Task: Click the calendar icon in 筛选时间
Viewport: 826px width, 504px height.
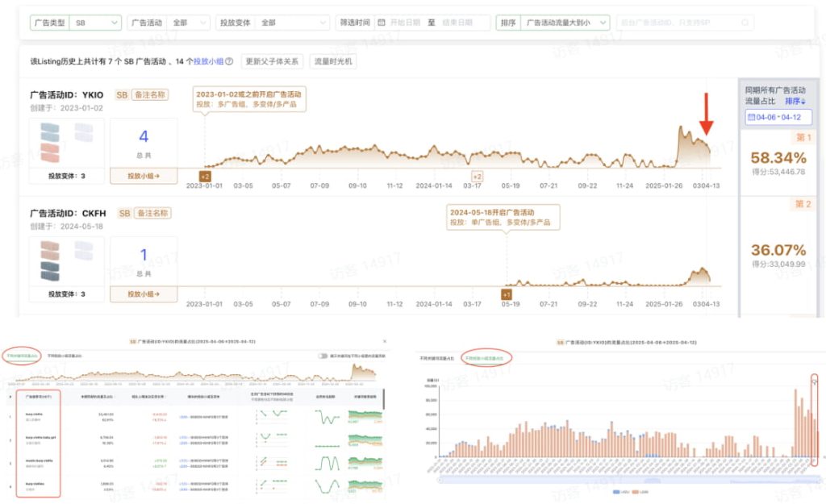Action: tap(382, 23)
